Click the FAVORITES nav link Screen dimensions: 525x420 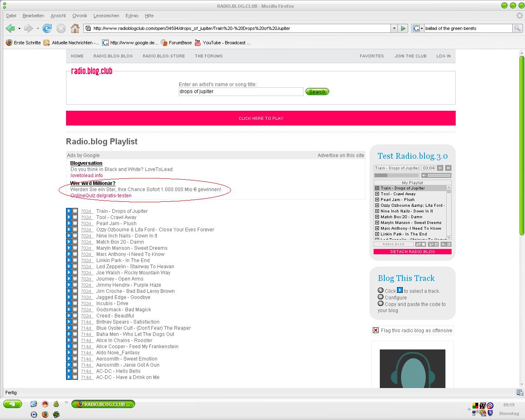point(372,56)
